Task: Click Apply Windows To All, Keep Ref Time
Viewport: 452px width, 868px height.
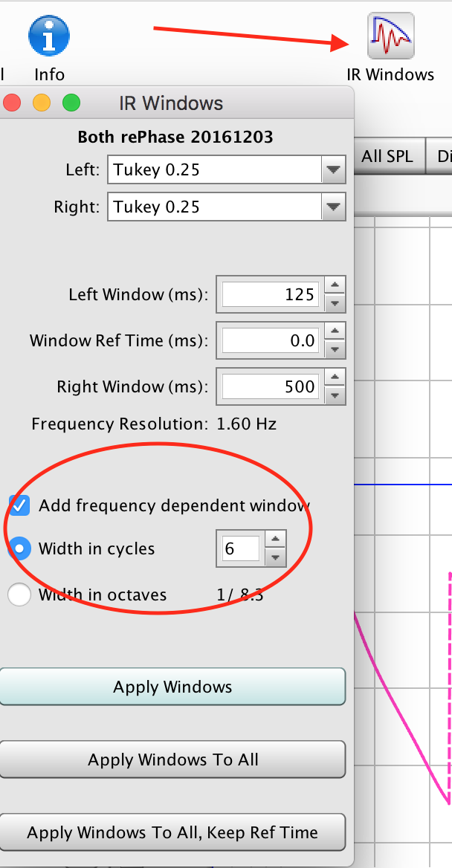Action: pos(172,832)
